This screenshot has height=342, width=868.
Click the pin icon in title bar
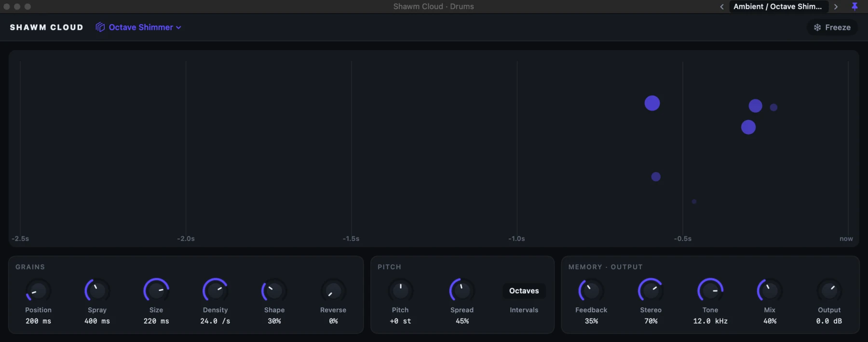(854, 7)
